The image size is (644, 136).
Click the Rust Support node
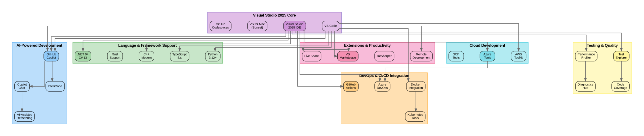(x=115, y=56)
